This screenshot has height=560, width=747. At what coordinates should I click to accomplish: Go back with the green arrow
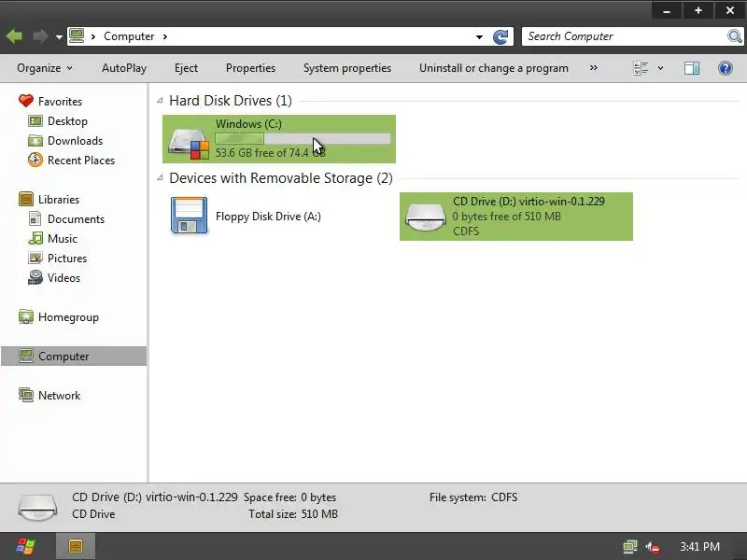click(x=14, y=36)
